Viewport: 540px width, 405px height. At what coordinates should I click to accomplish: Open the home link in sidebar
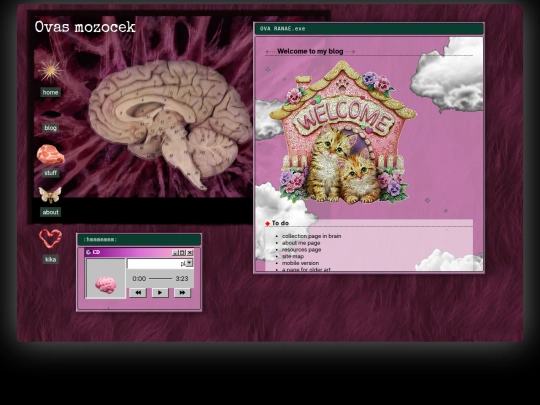pos(50,92)
